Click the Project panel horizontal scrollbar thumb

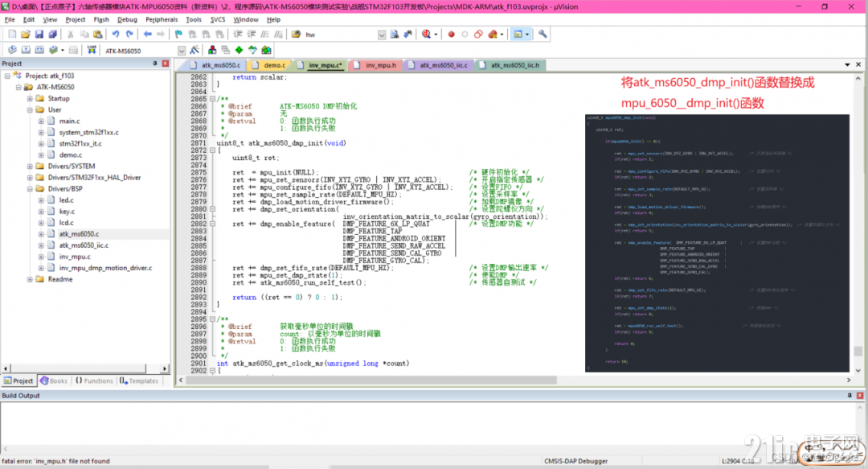pyautogui.click(x=78, y=368)
